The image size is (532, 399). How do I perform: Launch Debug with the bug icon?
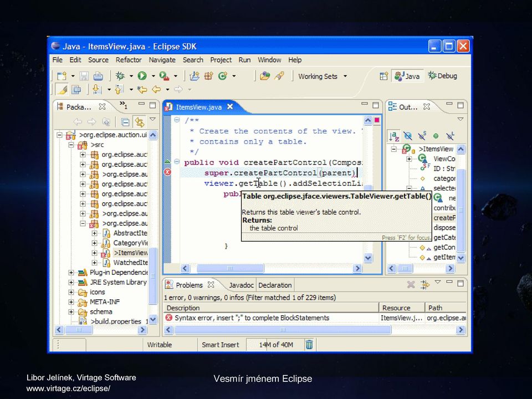coord(120,76)
